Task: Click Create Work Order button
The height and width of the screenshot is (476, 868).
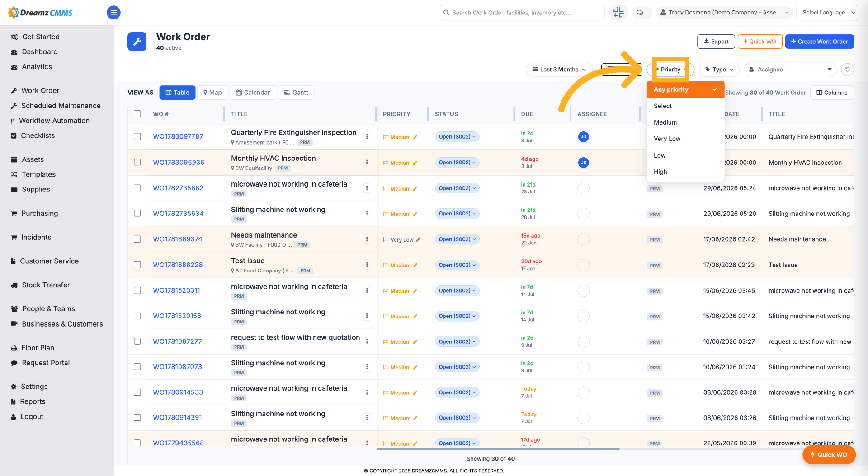Action: point(819,42)
